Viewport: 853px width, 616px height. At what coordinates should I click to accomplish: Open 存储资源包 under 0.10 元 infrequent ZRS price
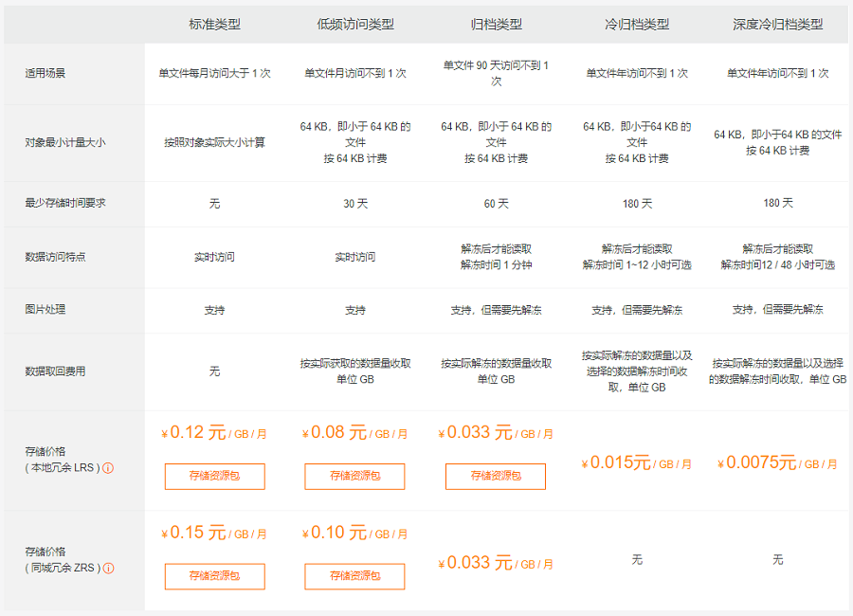(354, 576)
